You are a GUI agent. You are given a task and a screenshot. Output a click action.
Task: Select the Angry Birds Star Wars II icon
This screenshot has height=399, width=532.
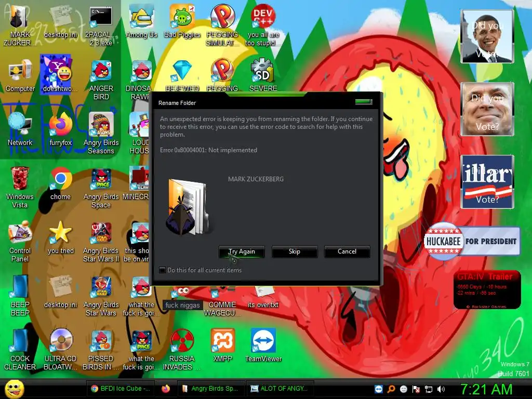101,242
